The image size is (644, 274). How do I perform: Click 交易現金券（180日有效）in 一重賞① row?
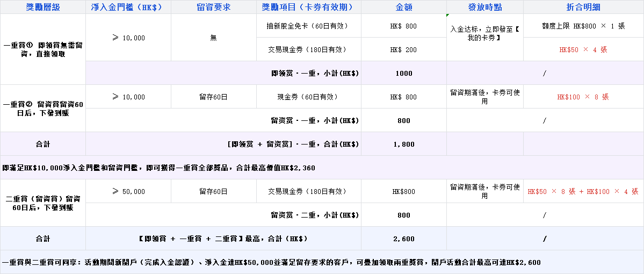click(308, 49)
